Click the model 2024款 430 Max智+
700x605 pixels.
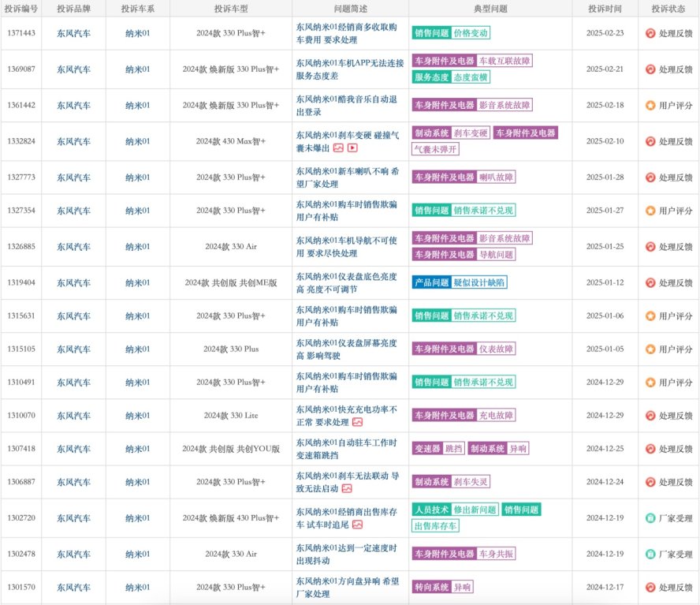click(231, 141)
